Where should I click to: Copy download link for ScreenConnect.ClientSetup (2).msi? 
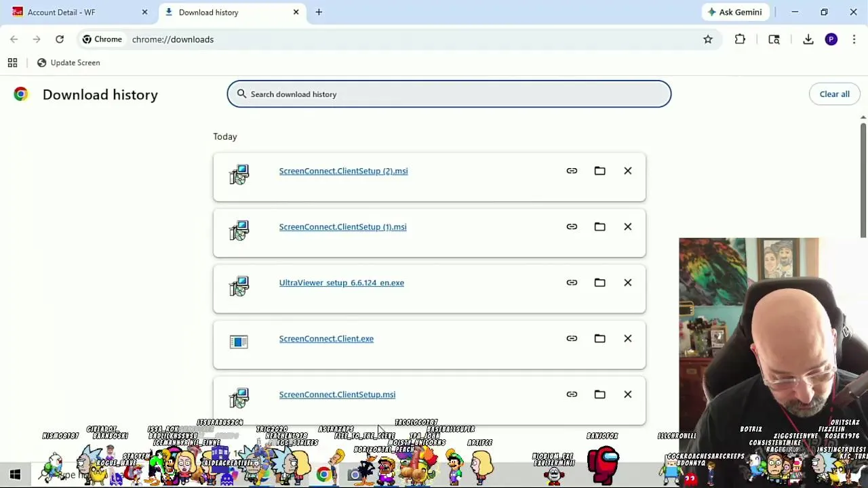coord(572,171)
